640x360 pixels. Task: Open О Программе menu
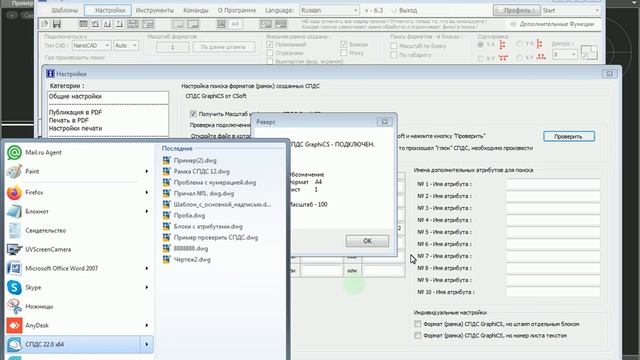[237, 10]
